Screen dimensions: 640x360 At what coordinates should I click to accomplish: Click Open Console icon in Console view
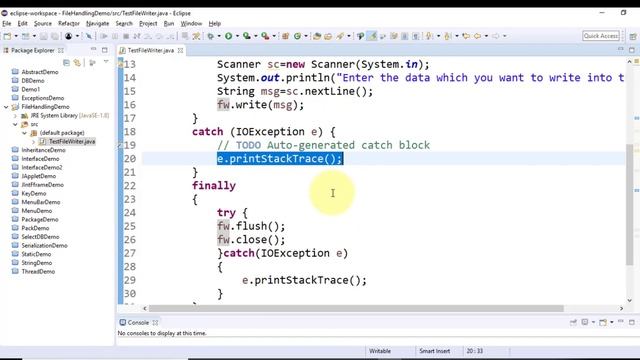click(x=603, y=322)
